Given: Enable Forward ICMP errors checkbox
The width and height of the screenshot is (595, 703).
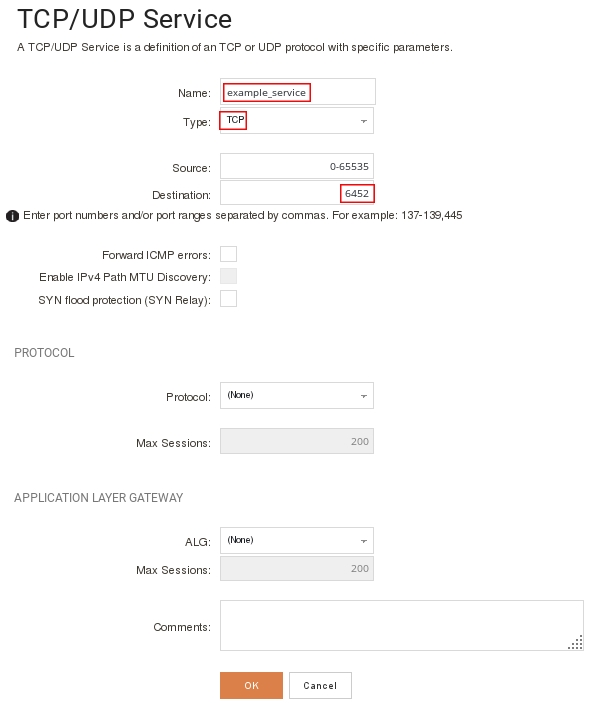Looking at the screenshot, I should coord(228,254).
